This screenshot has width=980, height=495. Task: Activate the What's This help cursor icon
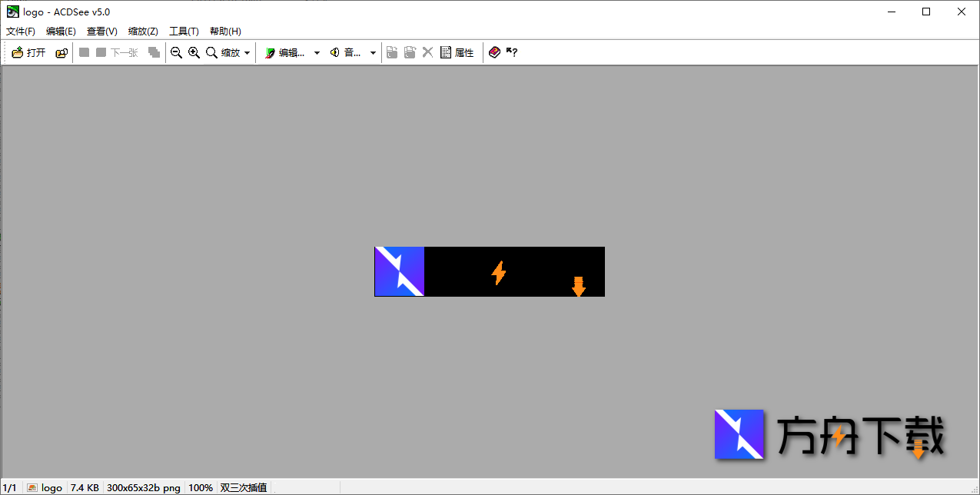(x=511, y=52)
